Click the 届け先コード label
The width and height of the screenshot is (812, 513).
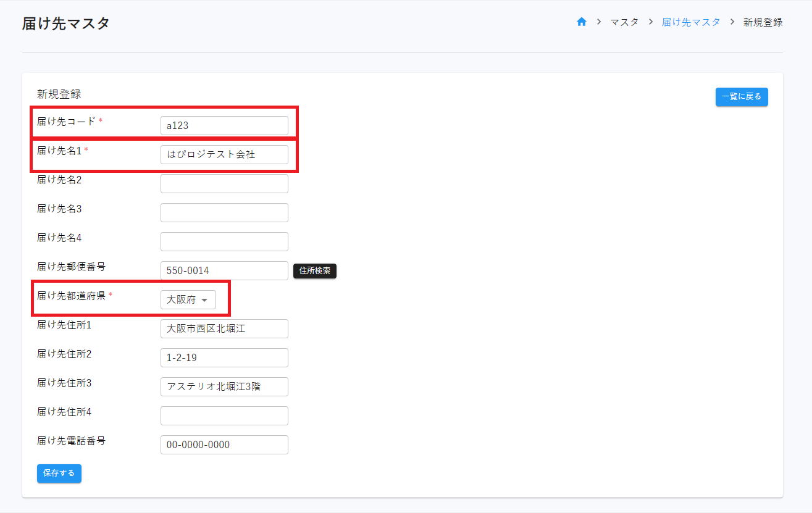click(67, 122)
